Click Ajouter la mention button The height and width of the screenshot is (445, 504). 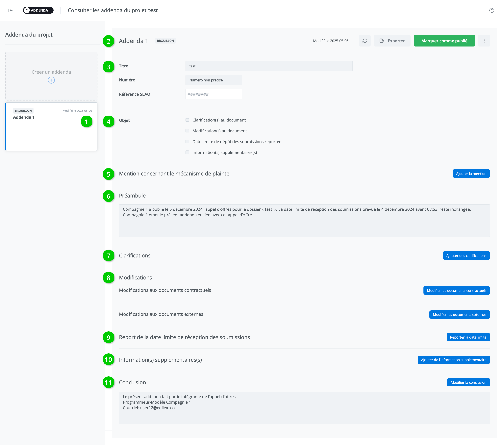pos(471,174)
